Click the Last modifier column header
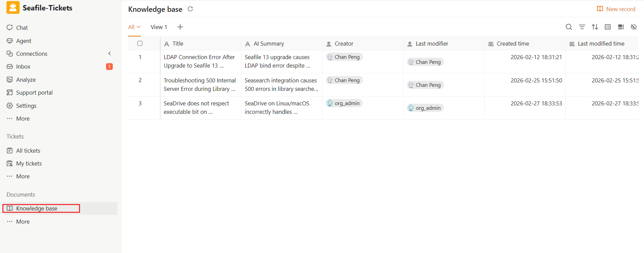The width and height of the screenshot is (644, 253). [x=444, y=44]
